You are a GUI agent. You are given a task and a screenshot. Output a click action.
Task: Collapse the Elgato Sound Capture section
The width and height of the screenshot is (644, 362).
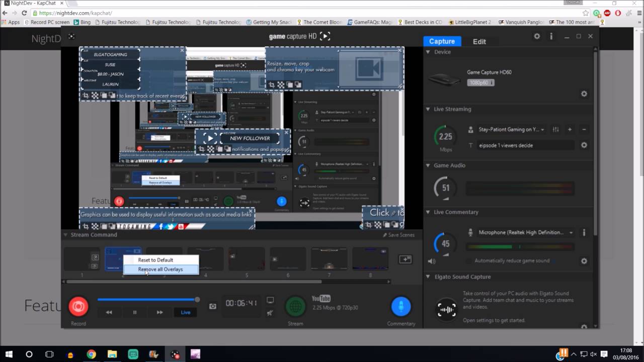coord(428,277)
